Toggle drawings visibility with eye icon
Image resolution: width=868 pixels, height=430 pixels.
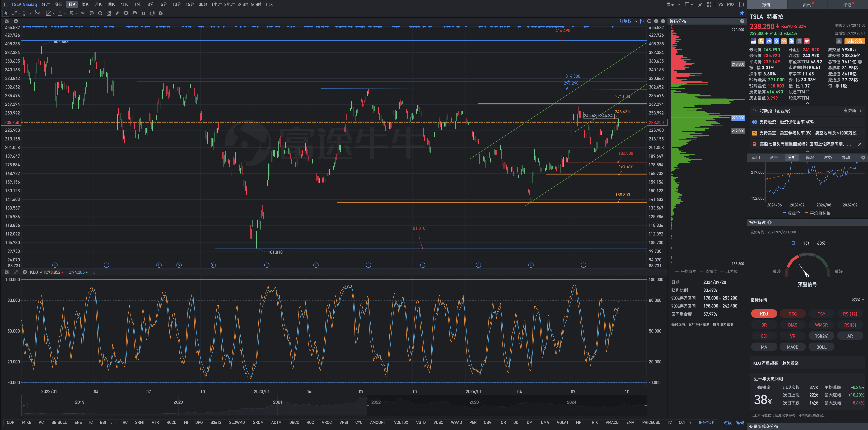coord(126,13)
